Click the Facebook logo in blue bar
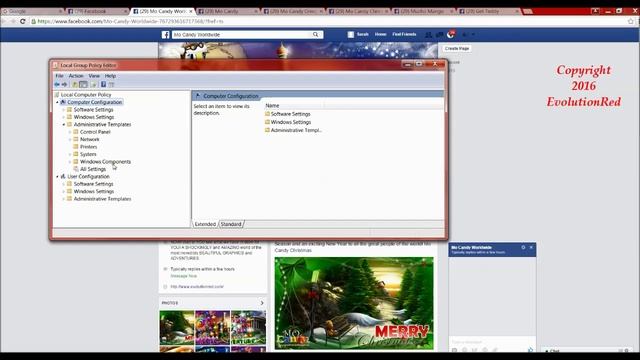Screen dimensions: 640x360 click(x=165, y=35)
